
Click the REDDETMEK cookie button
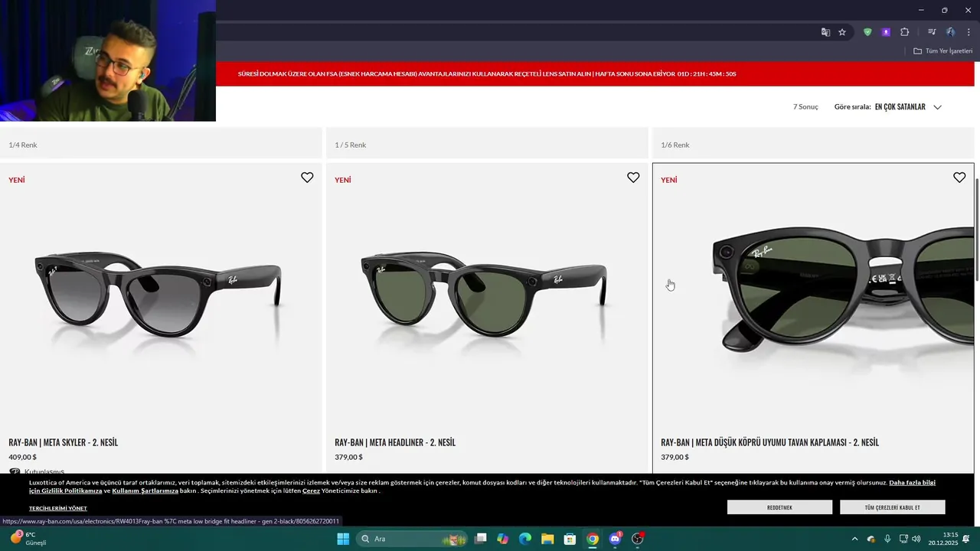pyautogui.click(x=779, y=507)
